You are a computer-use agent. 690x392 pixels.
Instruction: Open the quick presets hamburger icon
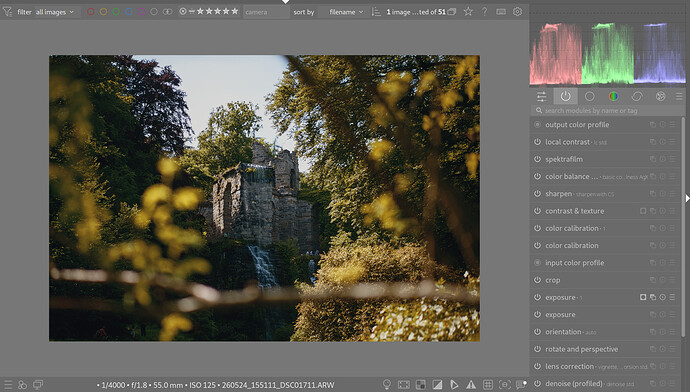click(x=8, y=385)
